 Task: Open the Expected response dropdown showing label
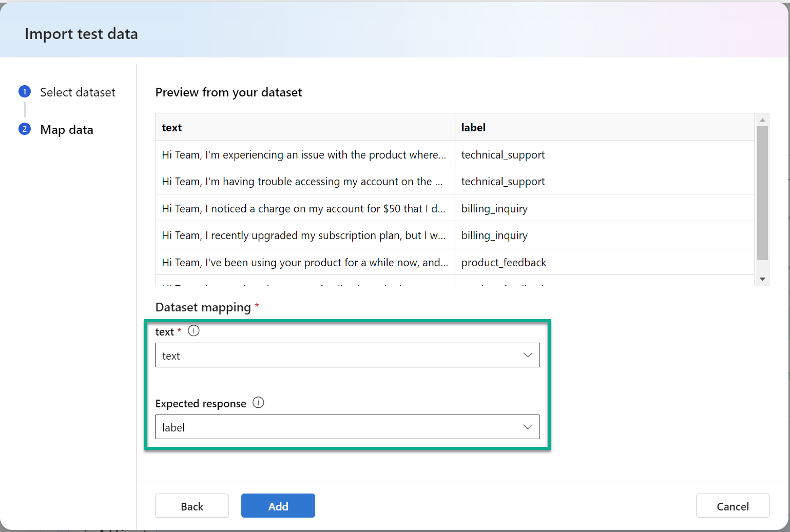coord(347,427)
